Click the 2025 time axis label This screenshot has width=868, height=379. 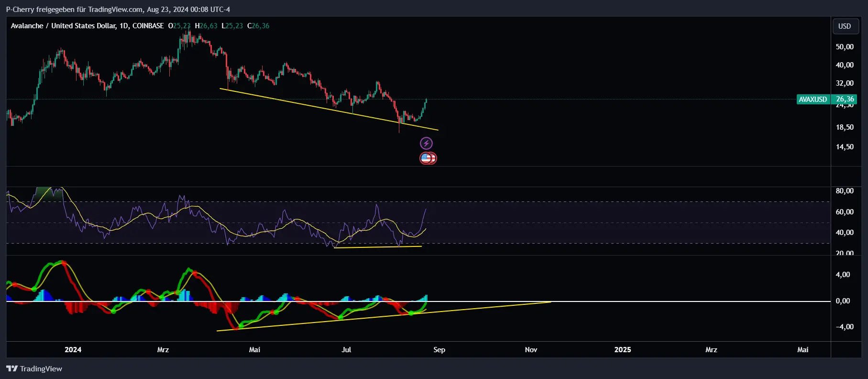point(622,350)
